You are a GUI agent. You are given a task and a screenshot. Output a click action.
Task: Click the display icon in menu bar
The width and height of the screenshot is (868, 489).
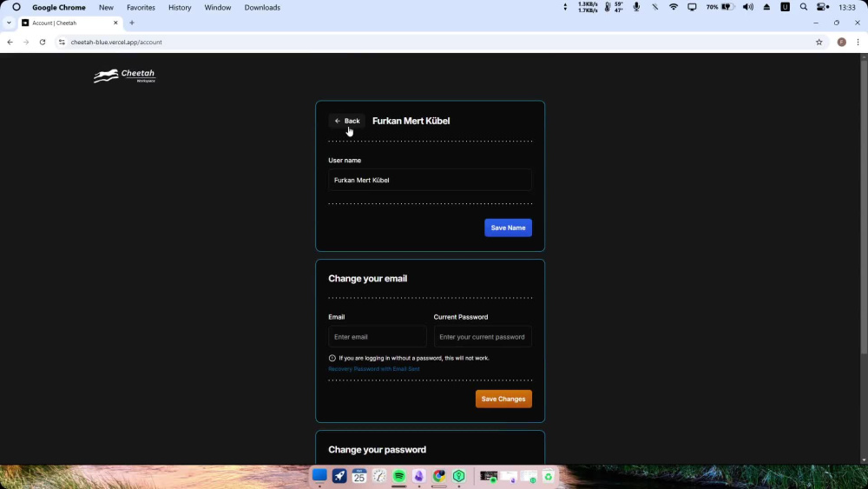pos(692,7)
